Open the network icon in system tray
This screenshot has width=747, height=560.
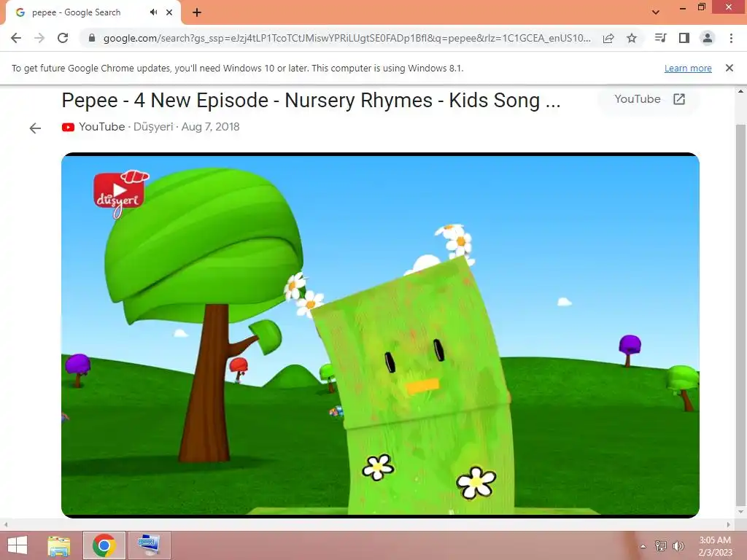click(x=661, y=546)
